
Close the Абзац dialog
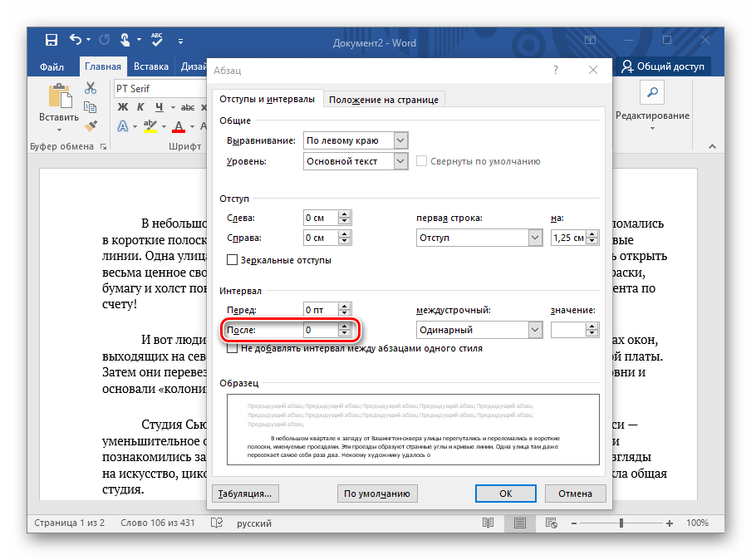pos(593,70)
